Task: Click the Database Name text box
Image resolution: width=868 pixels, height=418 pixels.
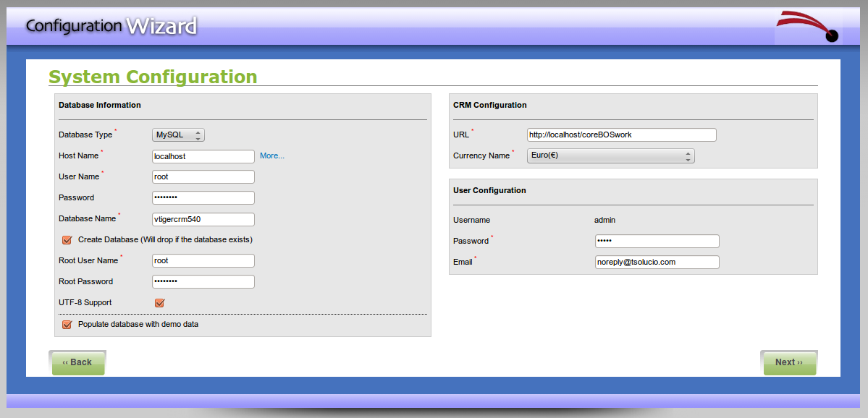Action: click(203, 219)
